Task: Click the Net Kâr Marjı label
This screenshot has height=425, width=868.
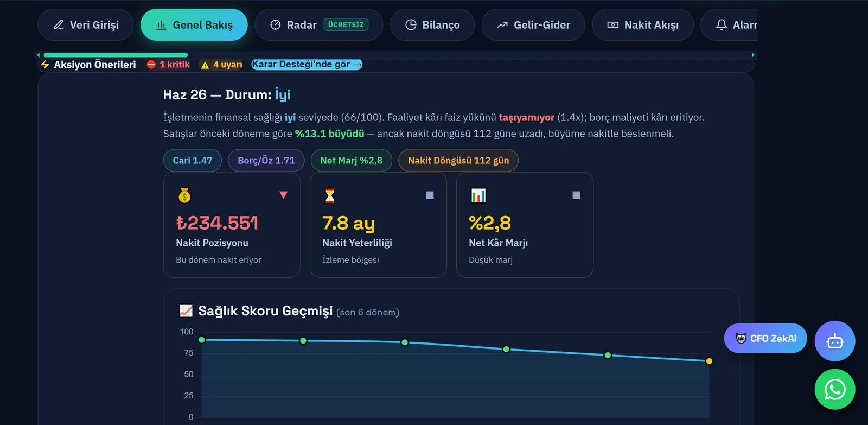Action: 499,243
